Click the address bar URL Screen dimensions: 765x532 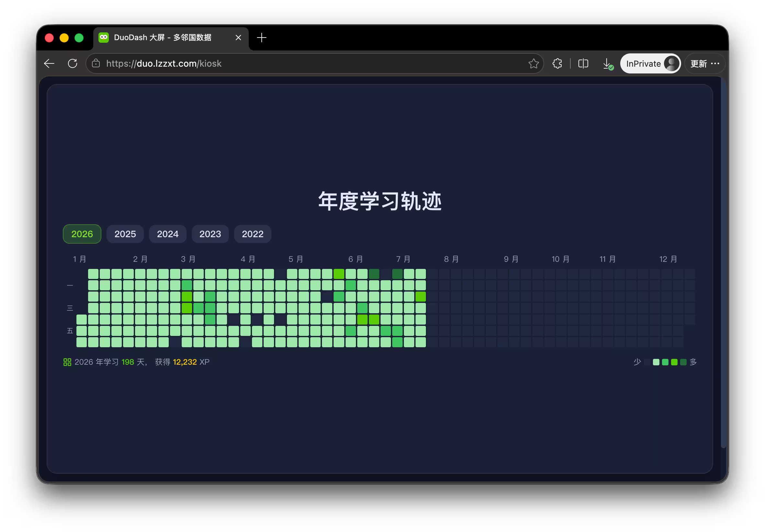pyautogui.click(x=164, y=63)
